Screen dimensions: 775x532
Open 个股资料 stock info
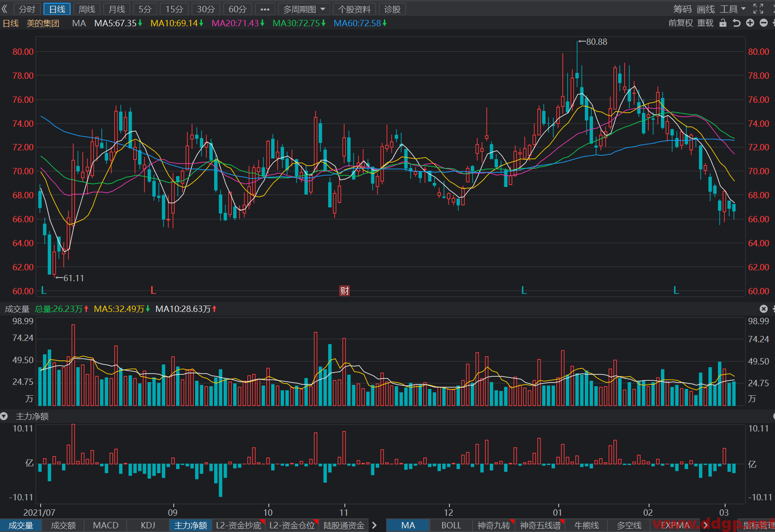354,9
